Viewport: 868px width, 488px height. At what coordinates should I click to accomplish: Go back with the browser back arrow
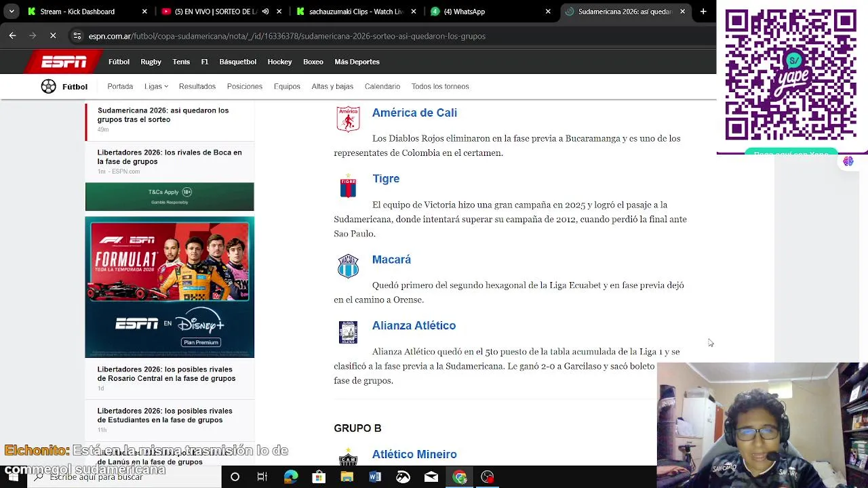pos(12,36)
